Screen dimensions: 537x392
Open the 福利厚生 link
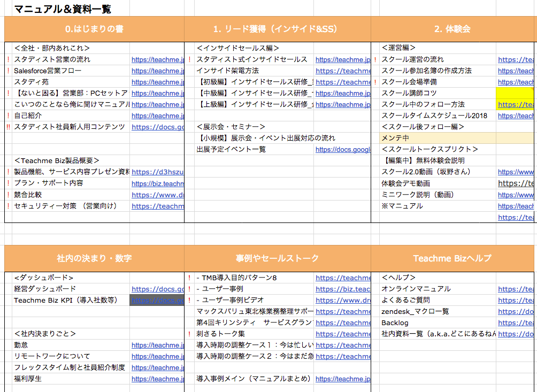(158, 379)
